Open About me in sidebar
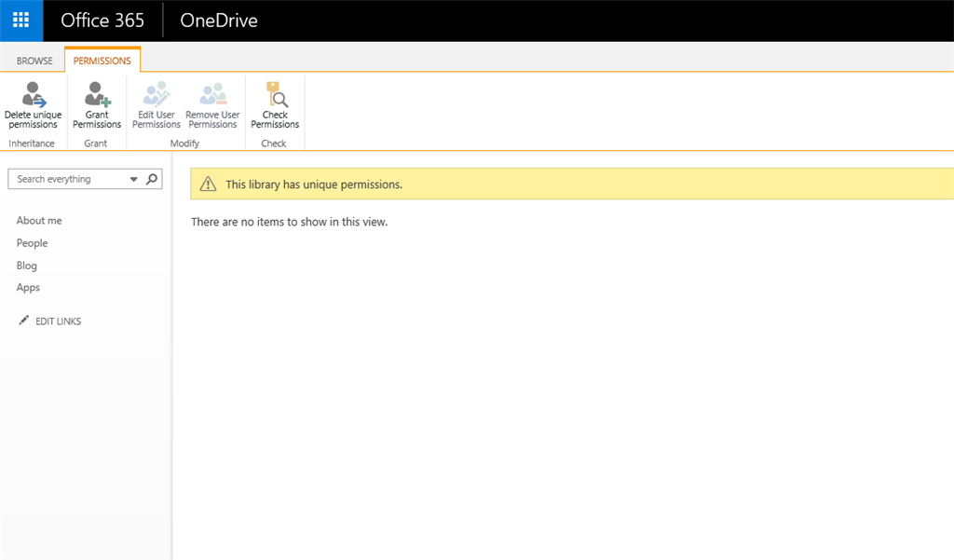The width and height of the screenshot is (954, 560). [39, 220]
